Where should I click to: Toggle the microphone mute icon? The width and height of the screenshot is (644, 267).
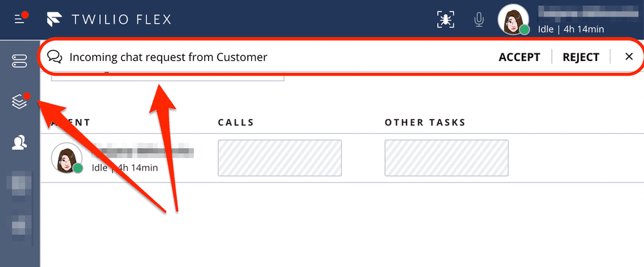click(478, 19)
